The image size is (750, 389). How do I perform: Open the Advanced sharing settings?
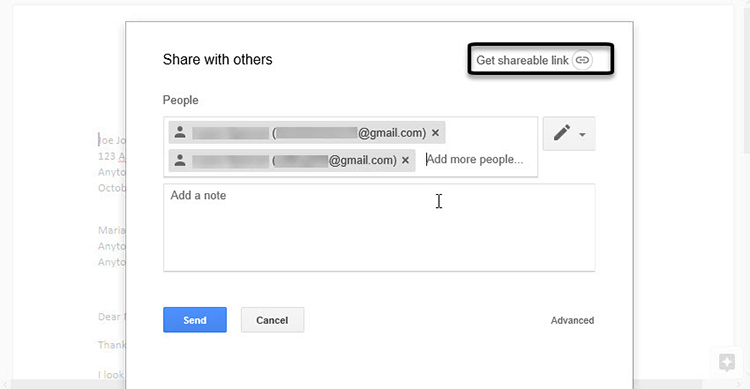click(x=572, y=320)
